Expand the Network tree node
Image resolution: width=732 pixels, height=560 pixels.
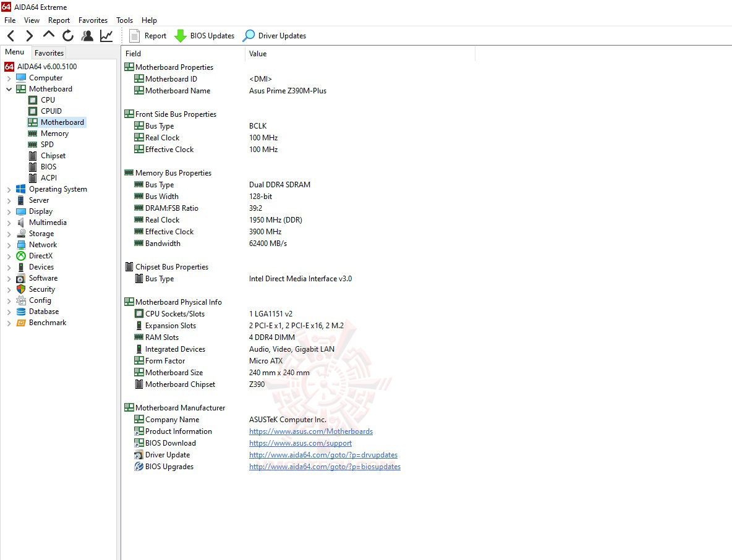tap(9, 245)
